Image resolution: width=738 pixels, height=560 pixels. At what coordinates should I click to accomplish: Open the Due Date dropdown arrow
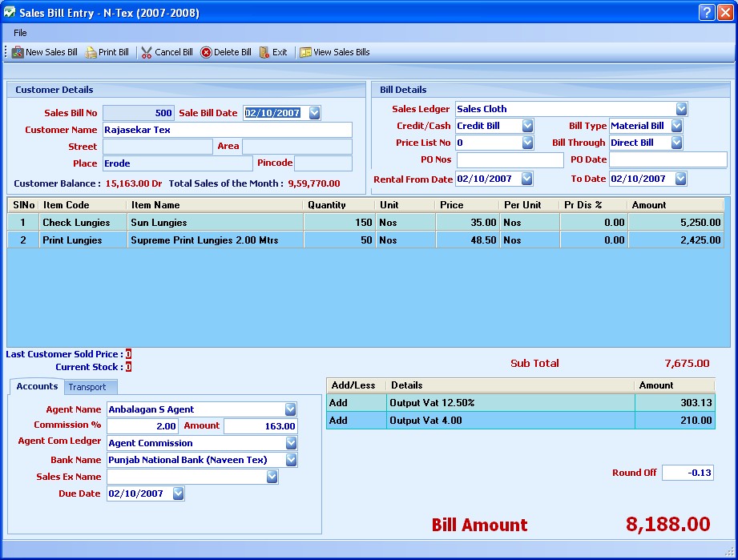[x=179, y=494]
